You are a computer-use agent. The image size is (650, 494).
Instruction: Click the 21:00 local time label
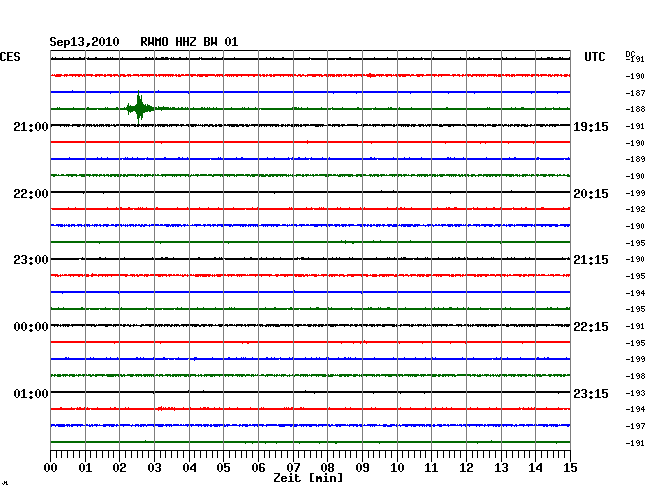click(x=31, y=126)
